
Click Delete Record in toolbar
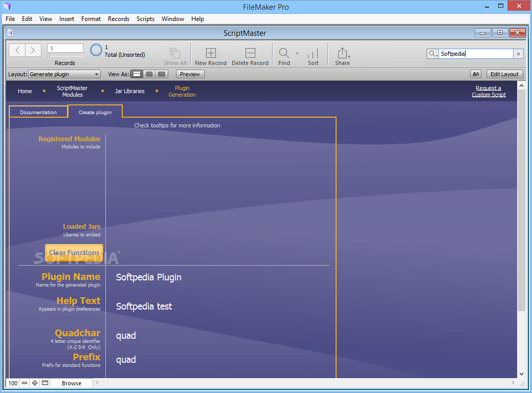[x=250, y=56]
